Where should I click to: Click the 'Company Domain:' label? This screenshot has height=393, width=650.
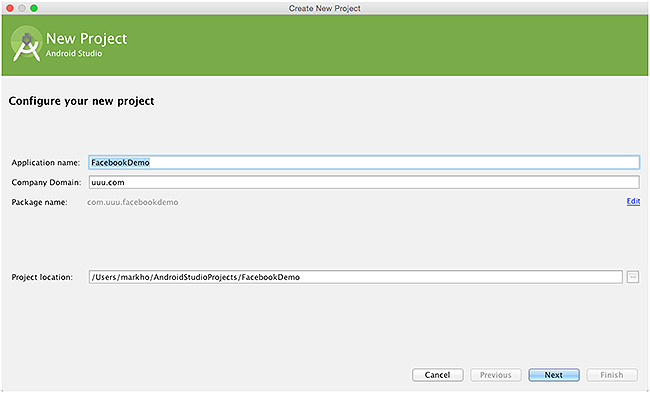point(46,182)
